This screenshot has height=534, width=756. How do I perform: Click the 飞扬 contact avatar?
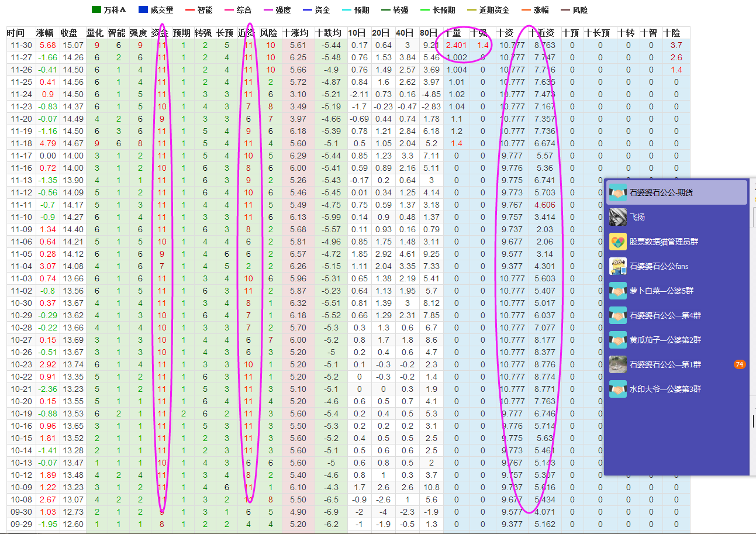(x=618, y=217)
